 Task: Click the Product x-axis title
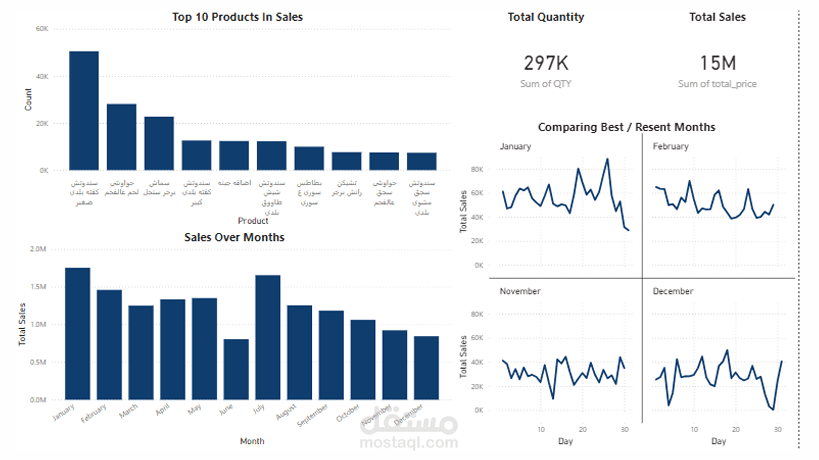click(253, 221)
